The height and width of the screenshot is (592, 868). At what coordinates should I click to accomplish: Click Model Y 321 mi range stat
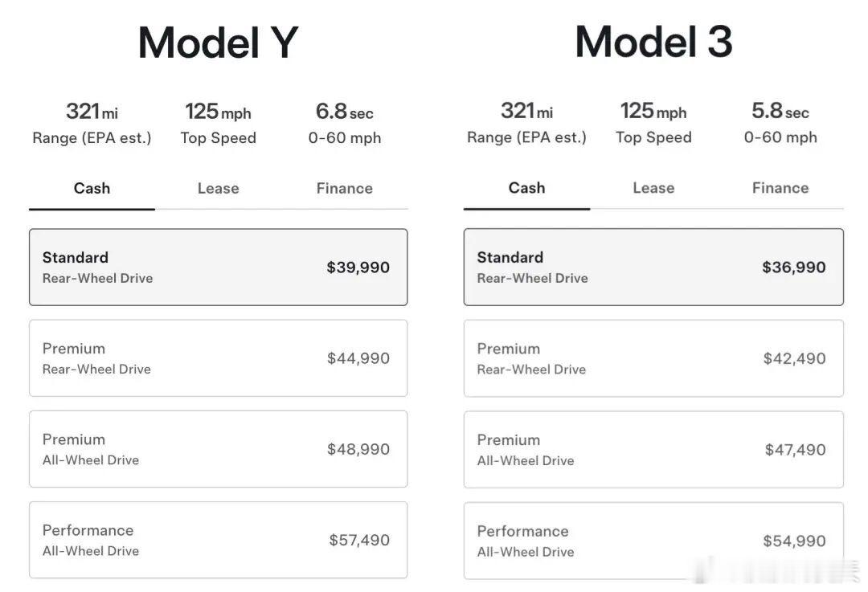pyautogui.click(x=92, y=123)
